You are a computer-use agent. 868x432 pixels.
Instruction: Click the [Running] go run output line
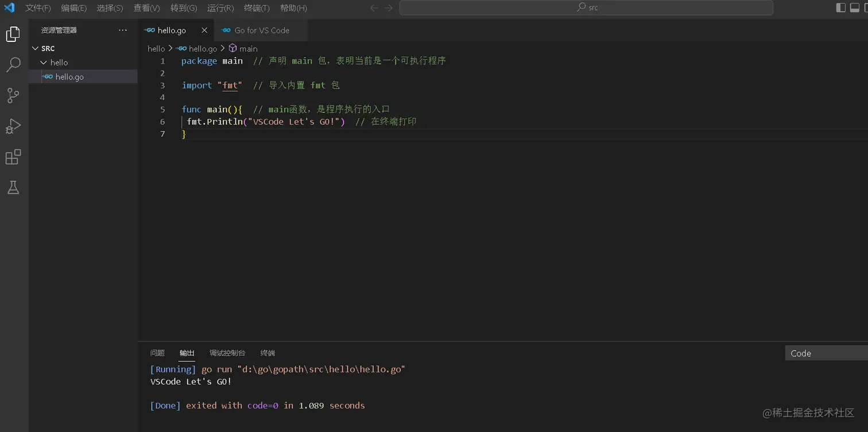point(278,369)
